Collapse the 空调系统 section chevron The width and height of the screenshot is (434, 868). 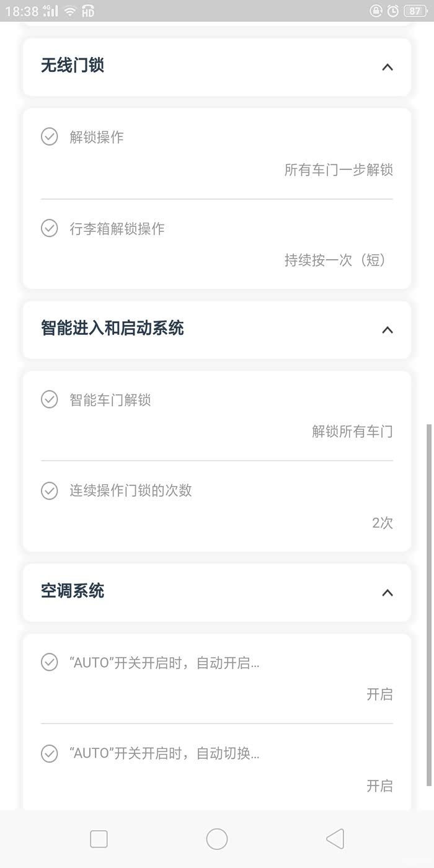pyautogui.click(x=387, y=593)
